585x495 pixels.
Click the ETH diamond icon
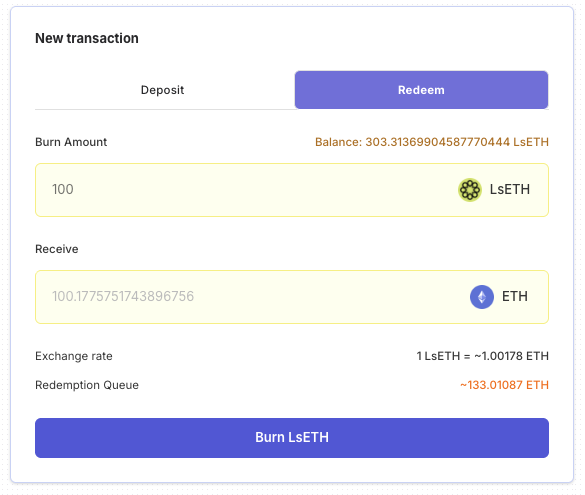coord(482,297)
